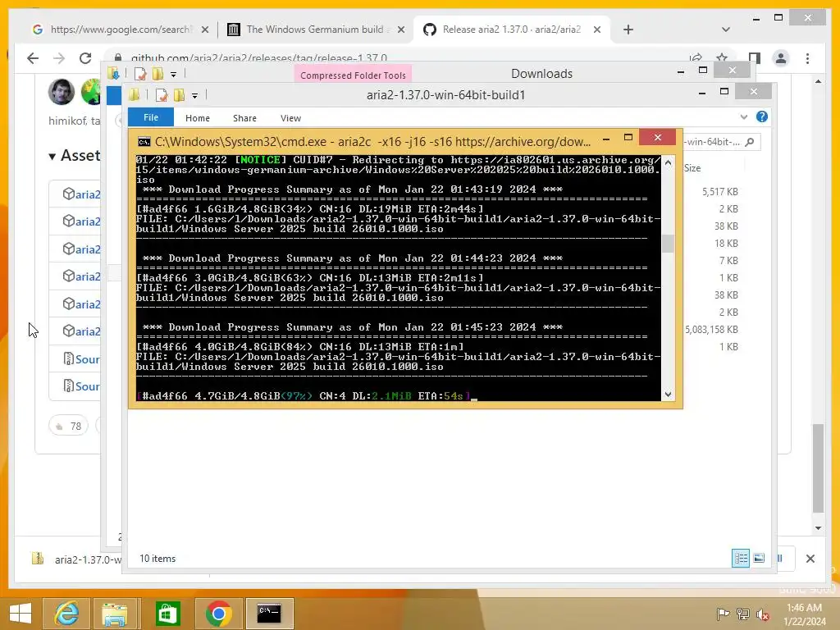
Task: Expand Chrome's tab search chevron
Action: pyautogui.click(x=726, y=30)
